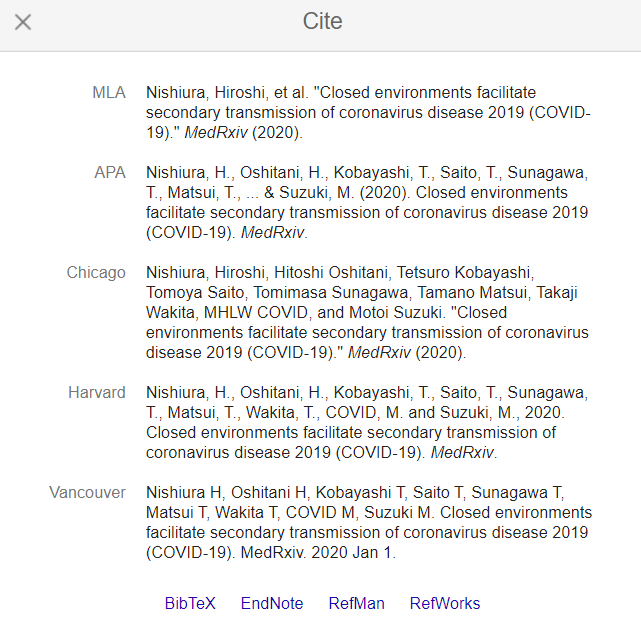Select the Harvard citation text

click(x=368, y=422)
